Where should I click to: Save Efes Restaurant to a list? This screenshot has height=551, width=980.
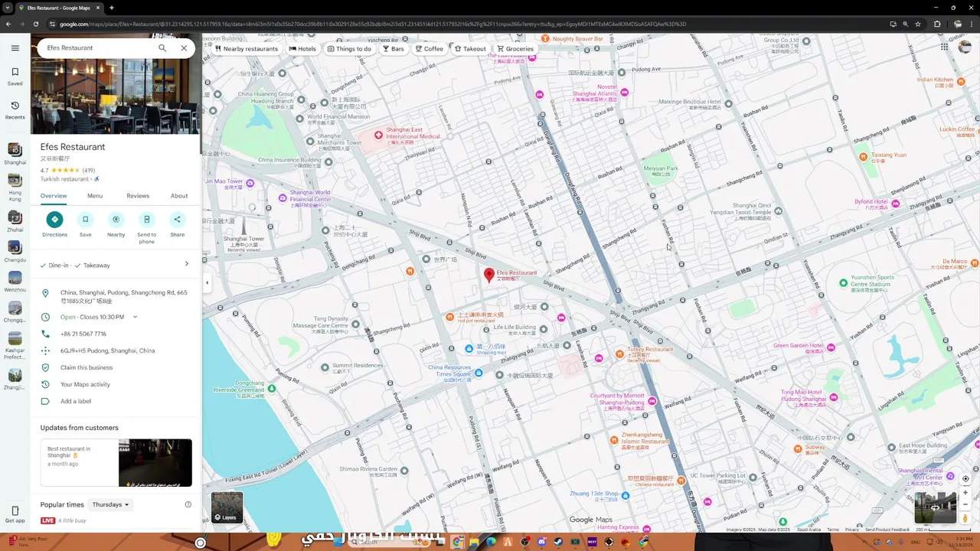[x=85, y=224]
